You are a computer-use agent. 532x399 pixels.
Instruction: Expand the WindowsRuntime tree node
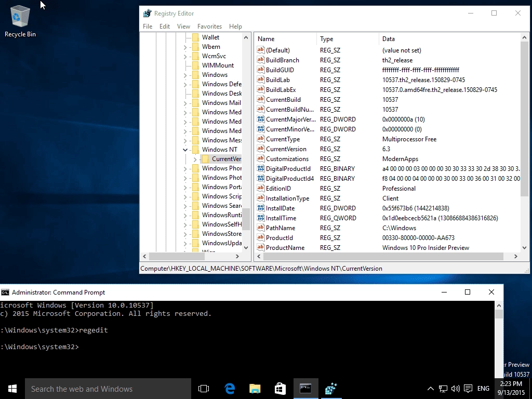185,215
